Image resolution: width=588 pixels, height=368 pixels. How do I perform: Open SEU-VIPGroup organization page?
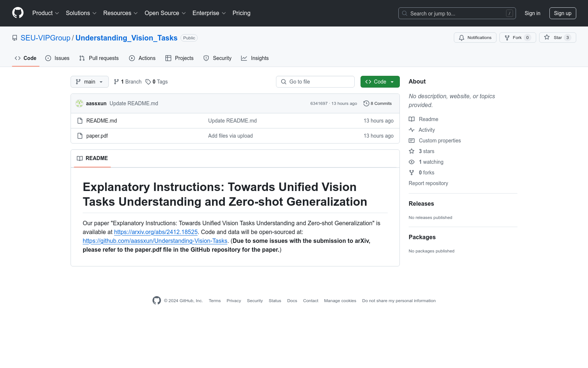[x=45, y=38]
